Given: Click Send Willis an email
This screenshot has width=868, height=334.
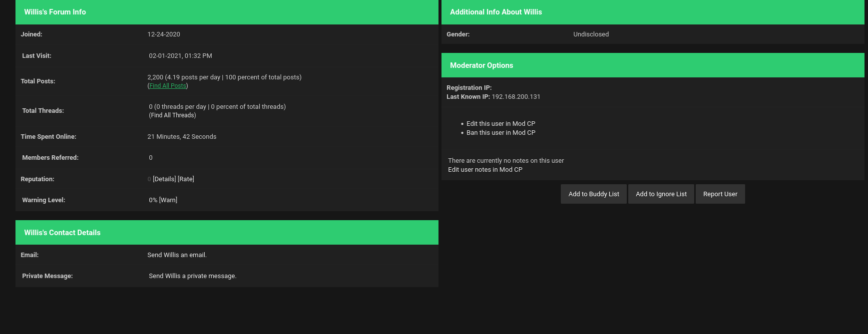Looking at the screenshot, I should 177,255.
